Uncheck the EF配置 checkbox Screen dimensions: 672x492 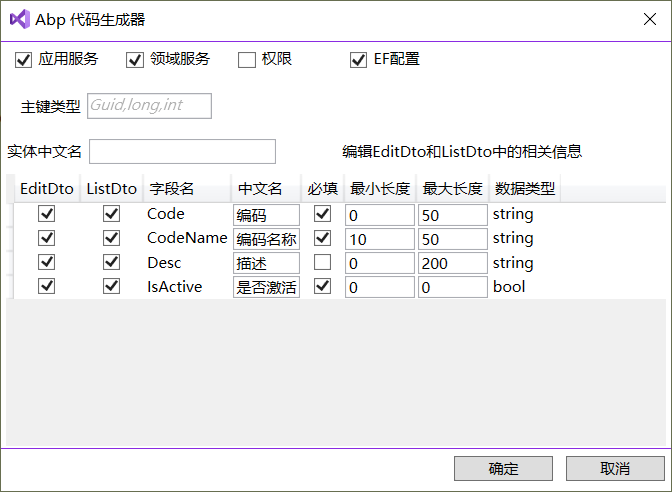click(358, 60)
